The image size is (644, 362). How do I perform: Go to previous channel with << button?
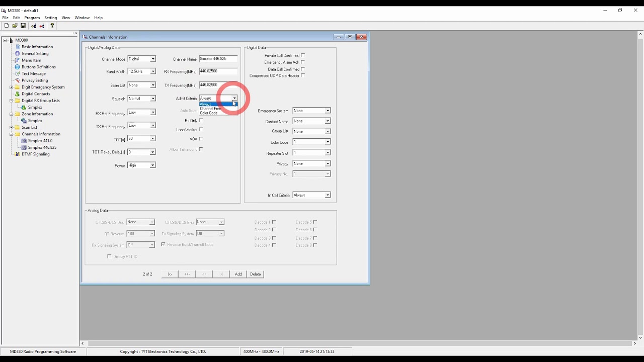pyautogui.click(x=187, y=274)
